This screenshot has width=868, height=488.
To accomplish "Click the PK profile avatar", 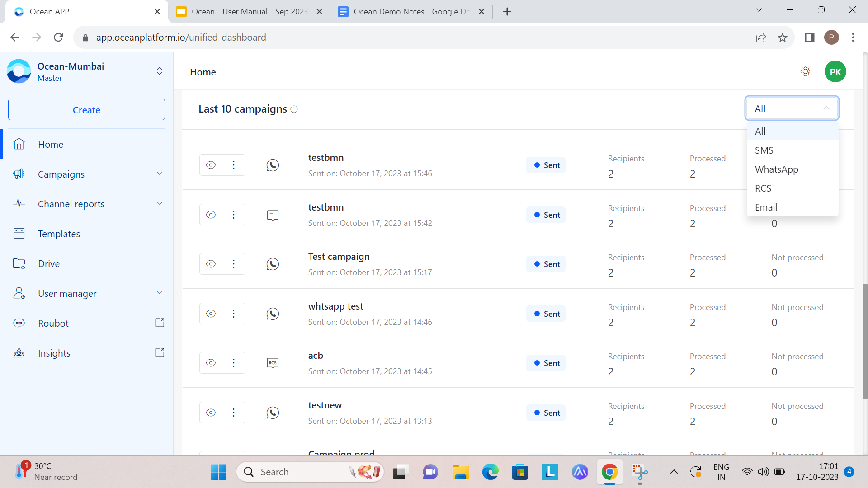I will tap(835, 71).
